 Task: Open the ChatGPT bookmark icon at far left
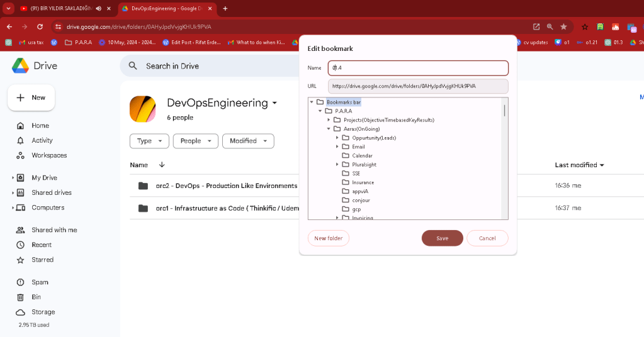point(8,42)
